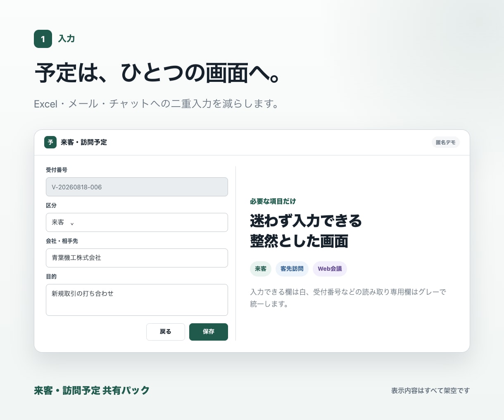Click the 匿名デモ badge
The height and width of the screenshot is (420, 504).
(446, 142)
